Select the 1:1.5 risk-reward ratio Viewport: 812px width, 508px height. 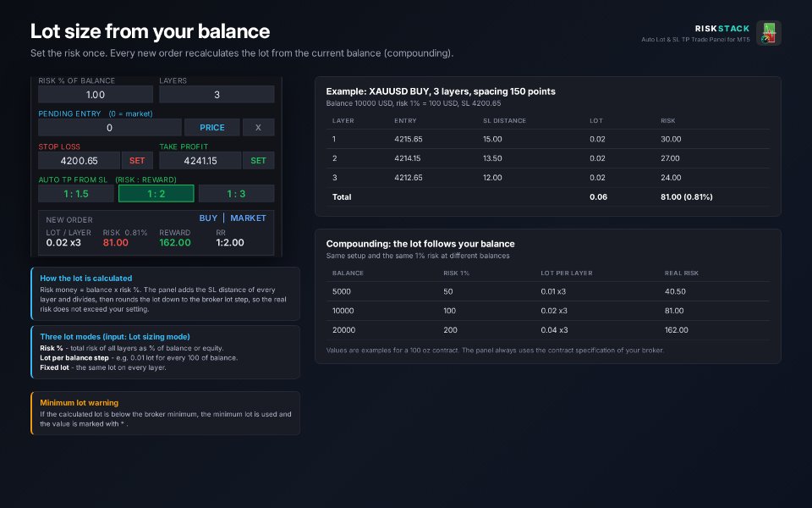76,194
